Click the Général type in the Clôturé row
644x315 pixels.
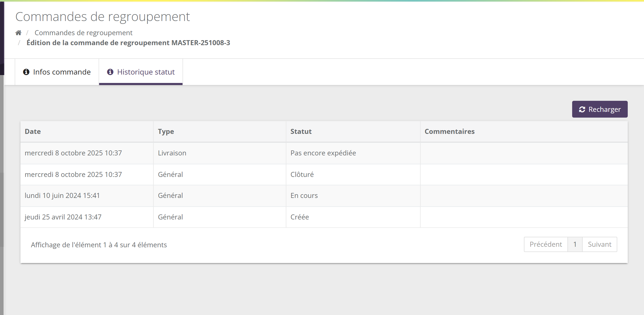tap(219, 175)
